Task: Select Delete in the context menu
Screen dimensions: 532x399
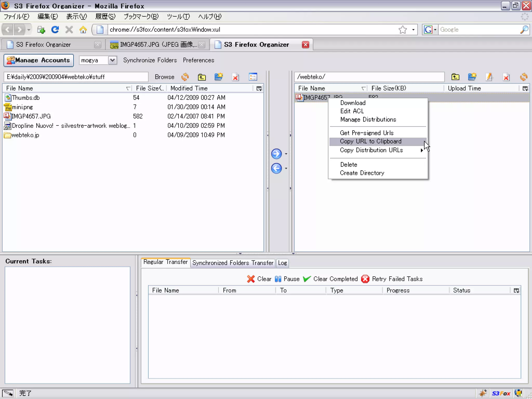Action: 378,165
